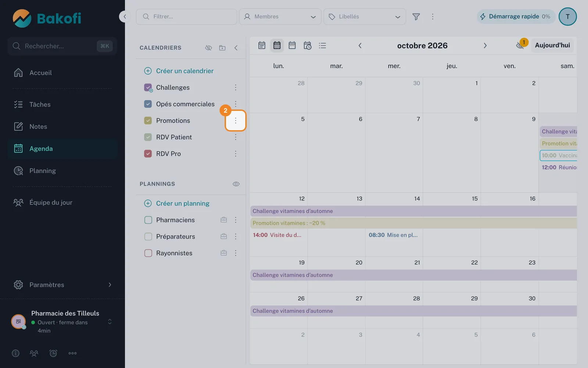Screen dimensions: 588x368
Task: Toggle the Promotions calendar checkbox
Action: pos(148,121)
